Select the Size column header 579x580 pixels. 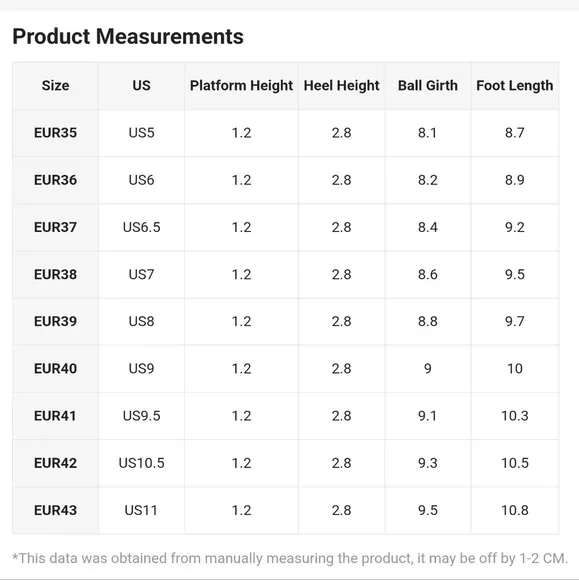coord(55,85)
